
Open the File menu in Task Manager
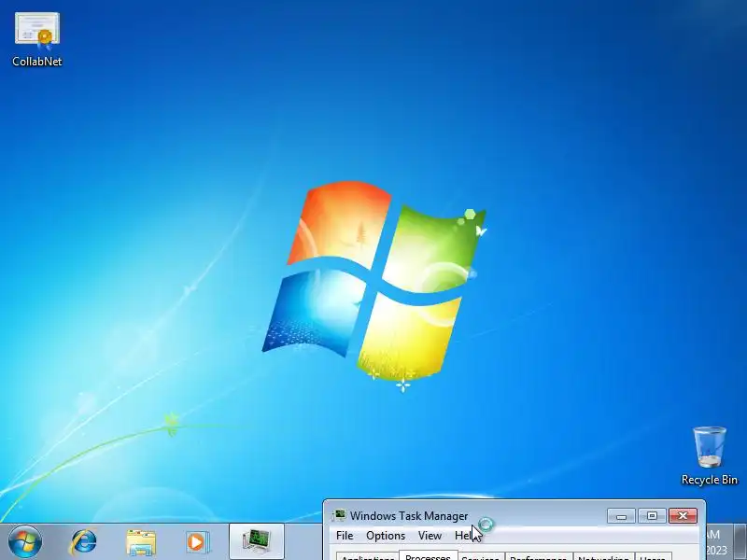pos(345,536)
